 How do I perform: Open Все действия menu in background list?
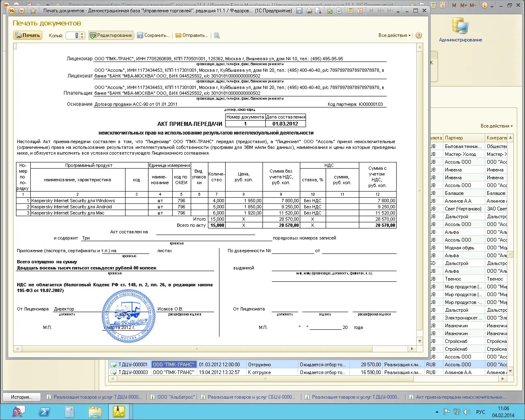pos(496,126)
